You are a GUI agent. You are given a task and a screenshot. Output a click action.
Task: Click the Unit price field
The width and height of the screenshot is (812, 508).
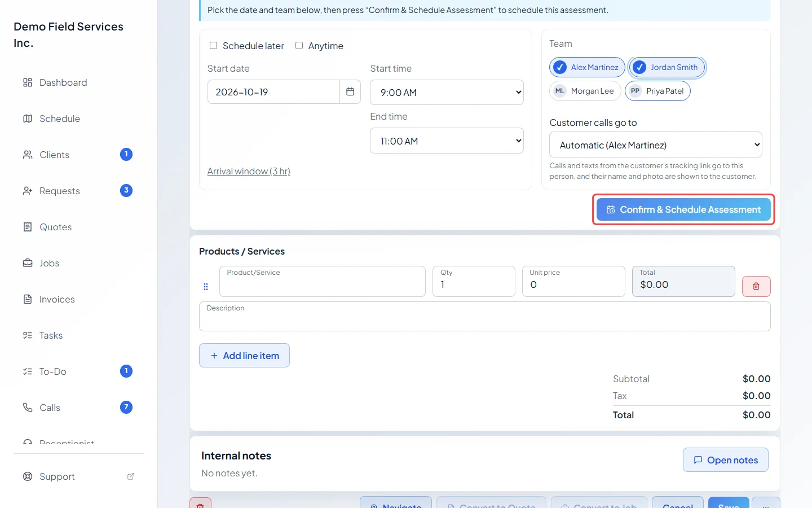click(x=573, y=281)
